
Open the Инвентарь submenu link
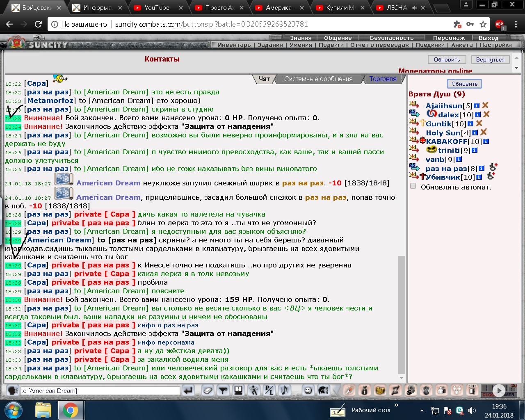point(234,45)
